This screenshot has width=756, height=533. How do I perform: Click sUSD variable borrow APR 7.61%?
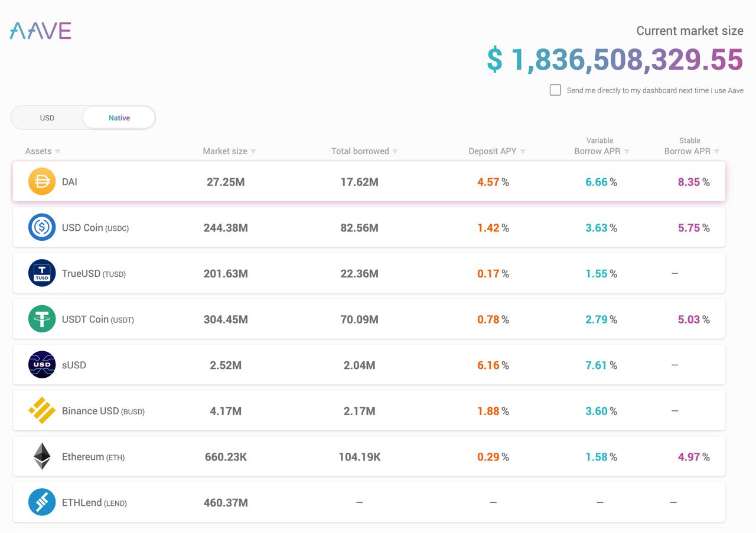[601, 365]
